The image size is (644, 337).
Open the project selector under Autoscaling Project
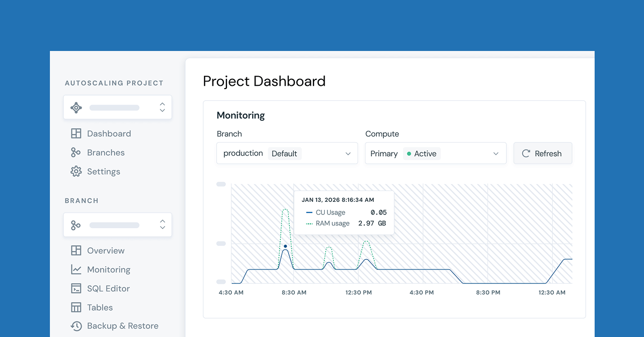point(118,107)
